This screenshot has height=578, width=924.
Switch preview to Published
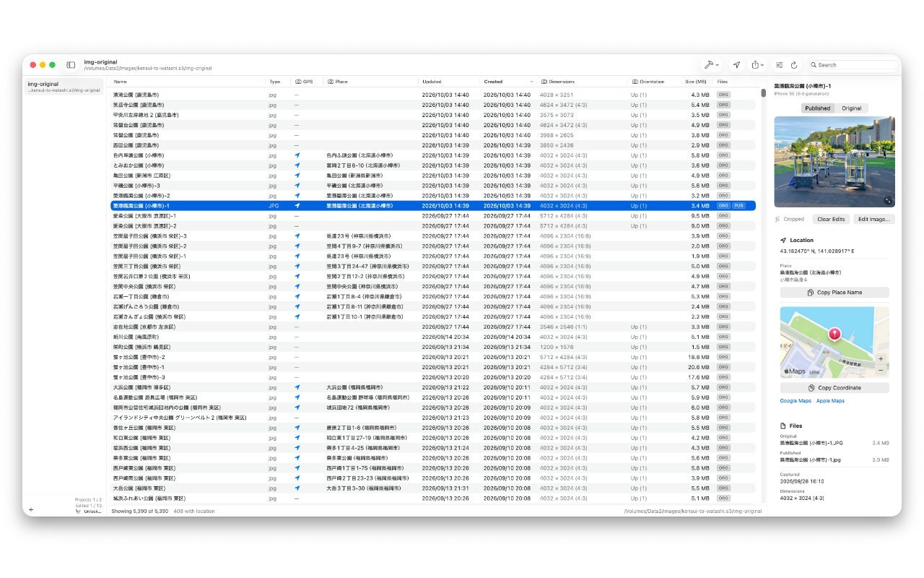(x=817, y=108)
